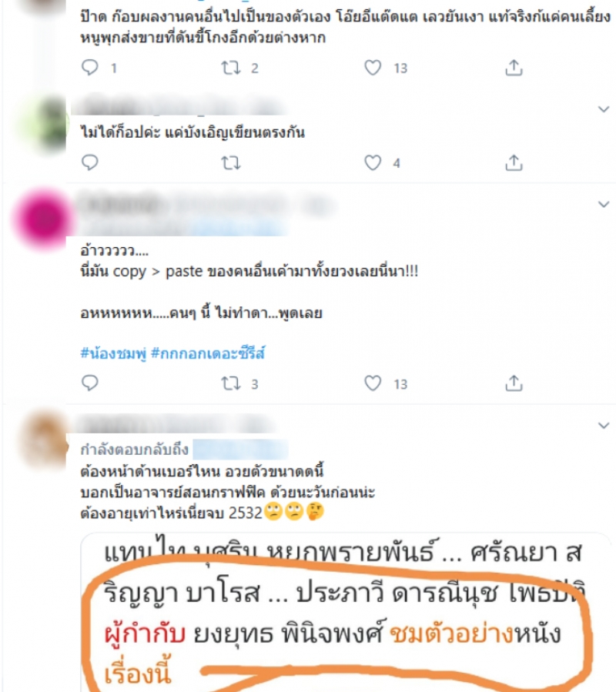Like the copy > paste tweet
This screenshot has width=616, height=692.
pos(373,383)
